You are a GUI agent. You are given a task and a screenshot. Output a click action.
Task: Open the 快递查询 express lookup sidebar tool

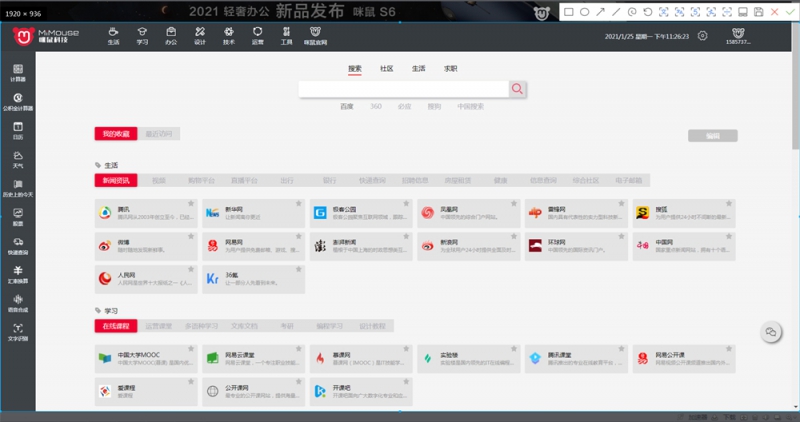(x=18, y=245)
